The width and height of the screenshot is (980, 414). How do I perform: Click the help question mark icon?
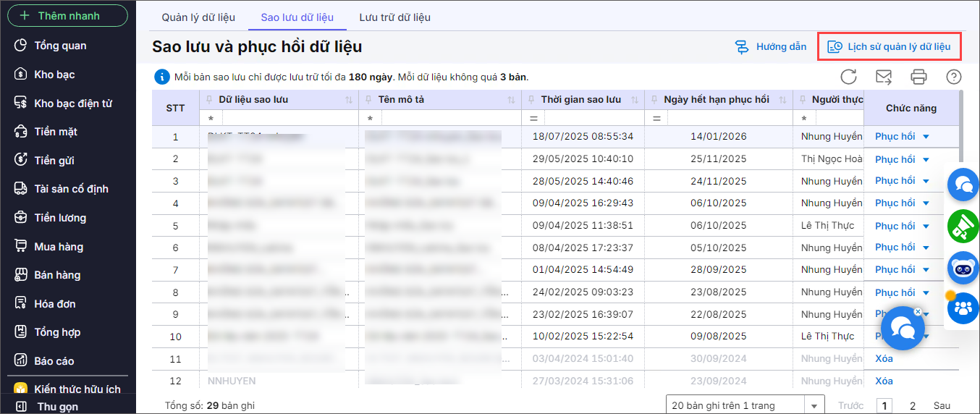(x=954, y=77)
